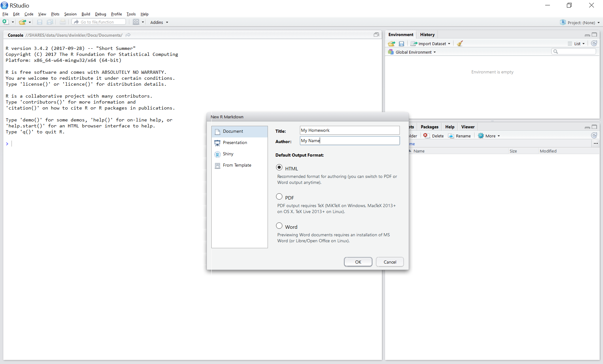The height and width of the screenshot is (364, 603).
Task: Click OK to create the document
Action: [358, 262]
